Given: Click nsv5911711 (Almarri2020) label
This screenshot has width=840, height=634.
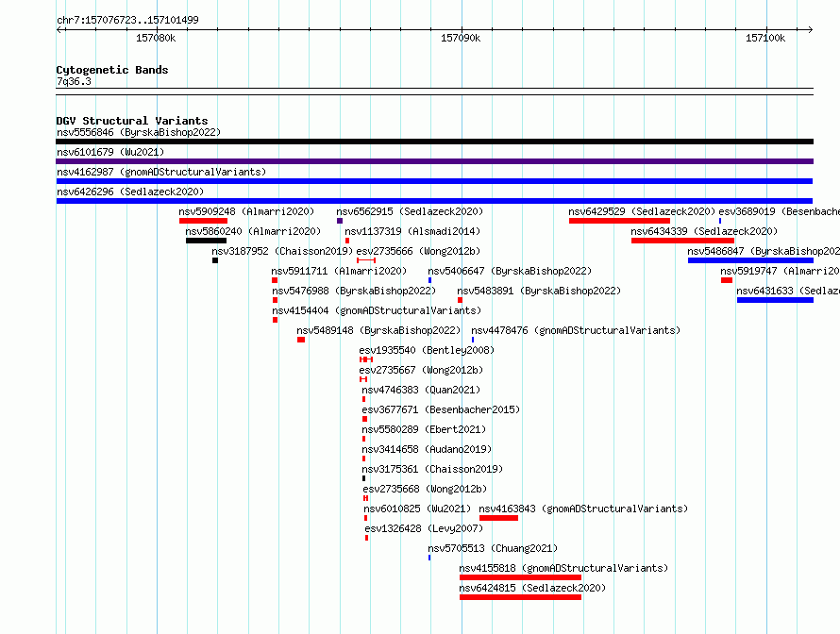Looking at the screenshot, I should coord(339,271).
